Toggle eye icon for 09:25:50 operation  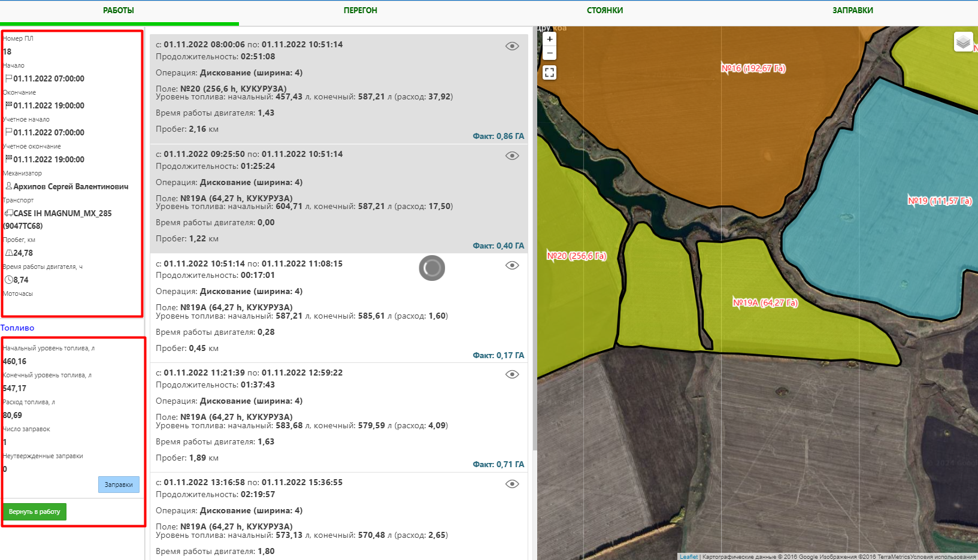511,156
